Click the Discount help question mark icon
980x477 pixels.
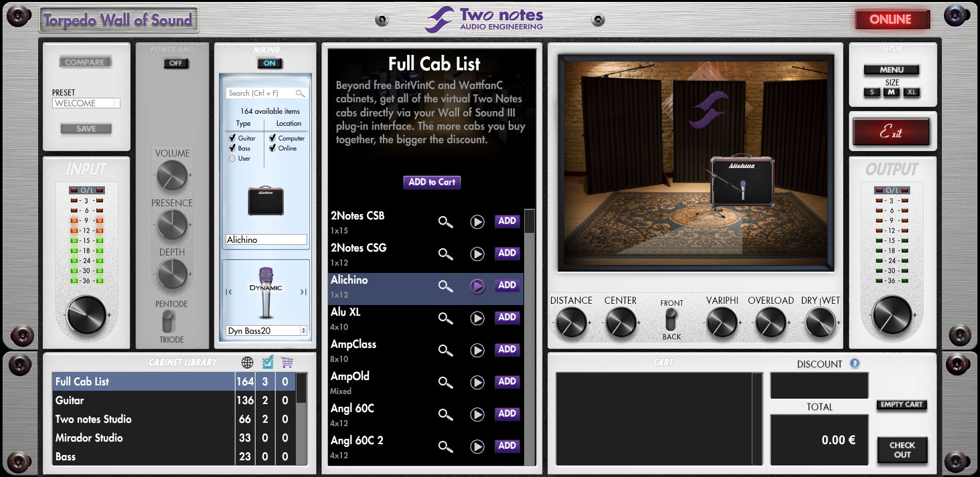(x=854, y=364)
